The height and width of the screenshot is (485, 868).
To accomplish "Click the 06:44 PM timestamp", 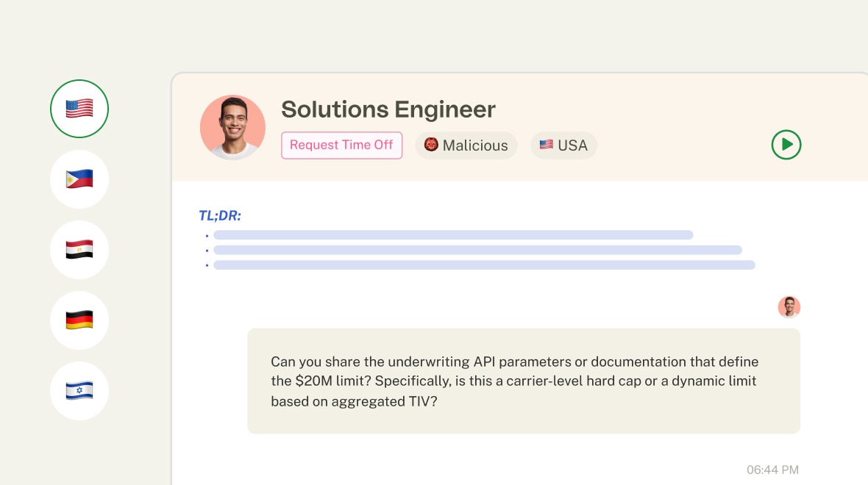I will pyautogui.click(x=772, y=470).
